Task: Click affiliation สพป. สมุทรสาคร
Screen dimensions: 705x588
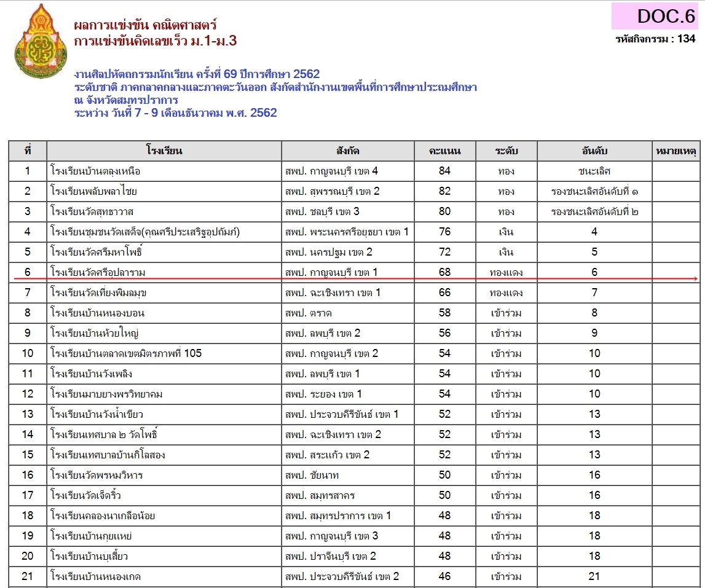Action: pyautogui.click(x=320, y=495)
